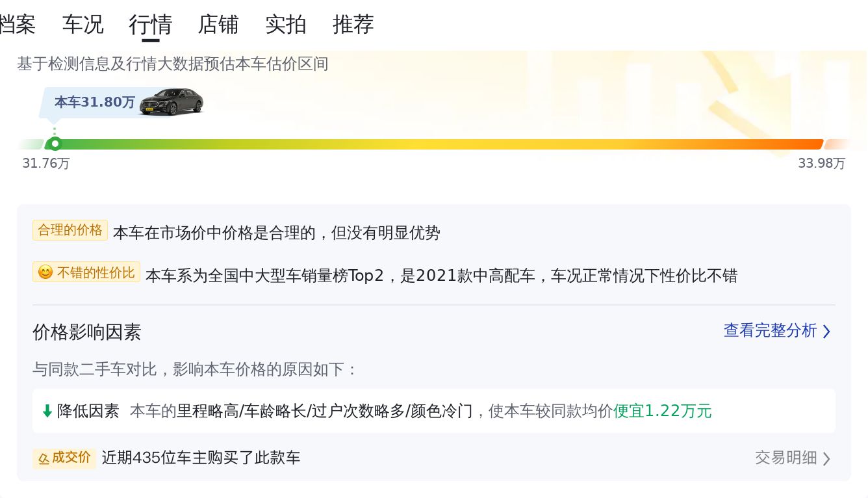Click the smiley face icon
Viewport: 868px width, 498px height.
(45, 272)
